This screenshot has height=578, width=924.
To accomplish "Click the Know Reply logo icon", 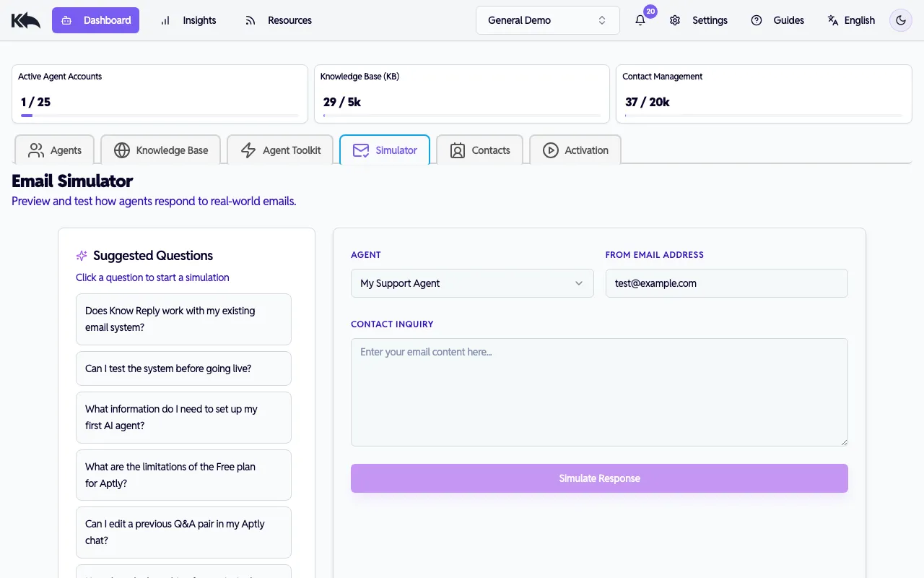I will (26, 20).
